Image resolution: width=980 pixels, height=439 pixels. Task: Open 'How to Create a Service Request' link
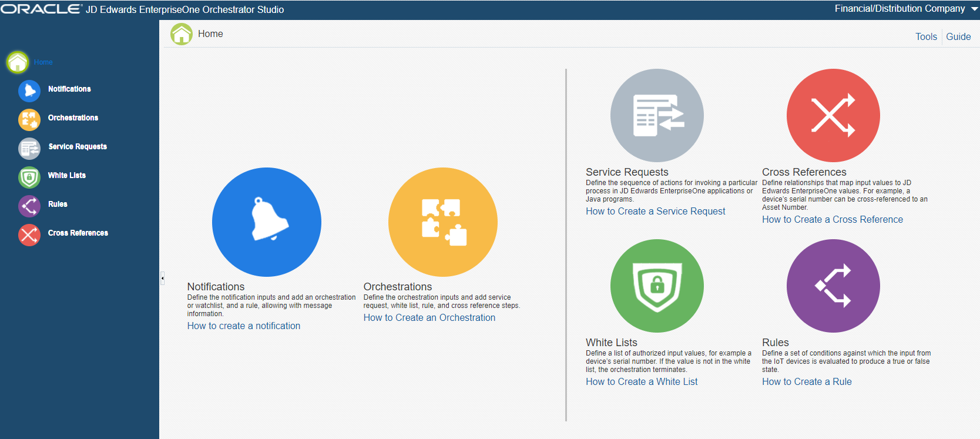[655, 211]
